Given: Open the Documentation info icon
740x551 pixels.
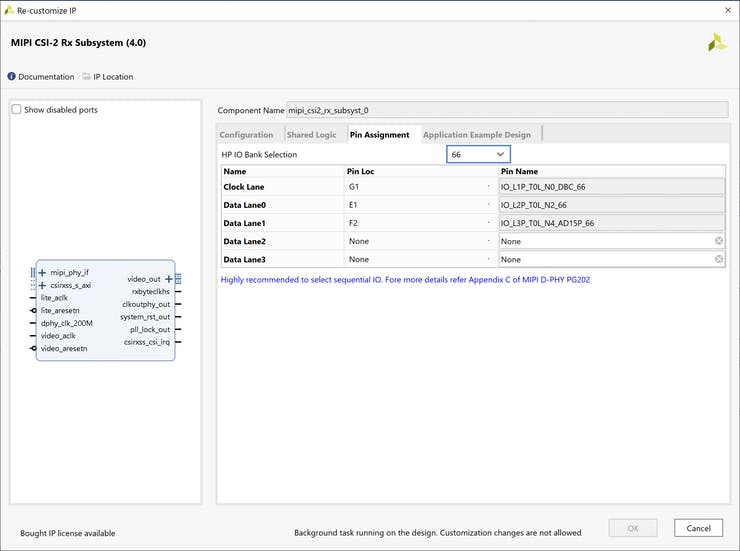Looking at the screenshot, I should click(x=12, y=77).
